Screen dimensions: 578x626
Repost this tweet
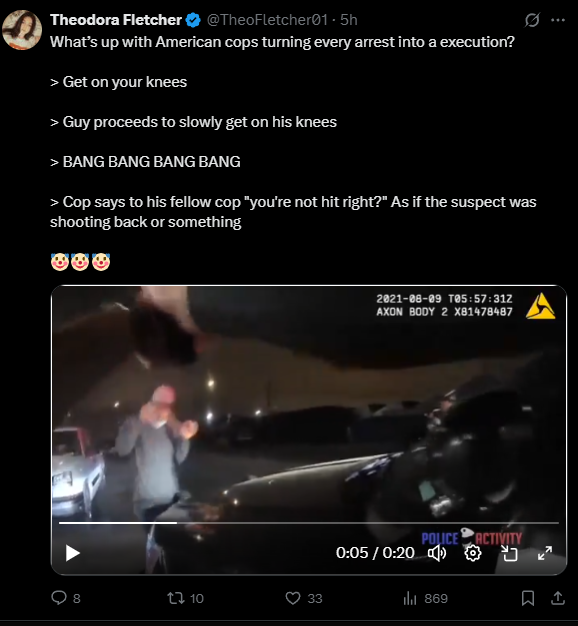176,598
